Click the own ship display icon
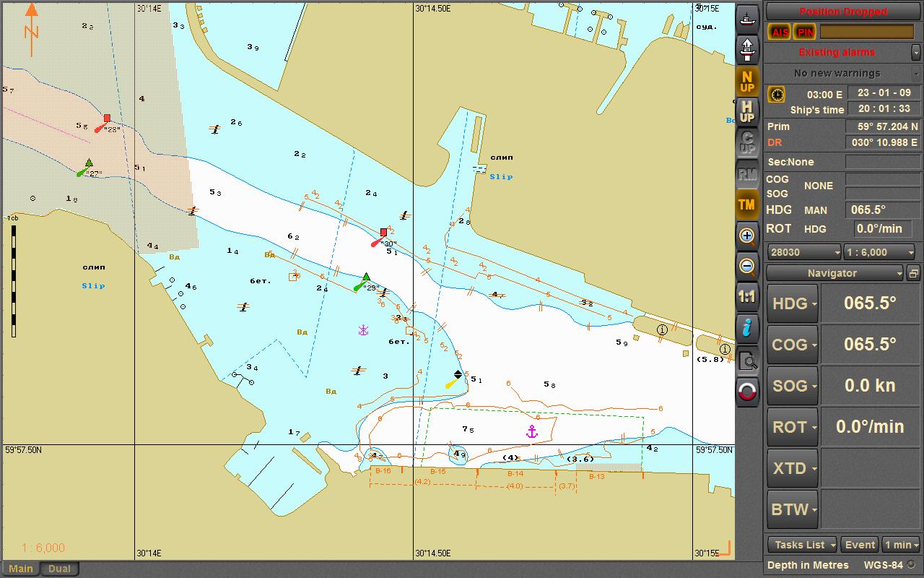Screen dimensions: 924x578 click(x=747, y=17)
